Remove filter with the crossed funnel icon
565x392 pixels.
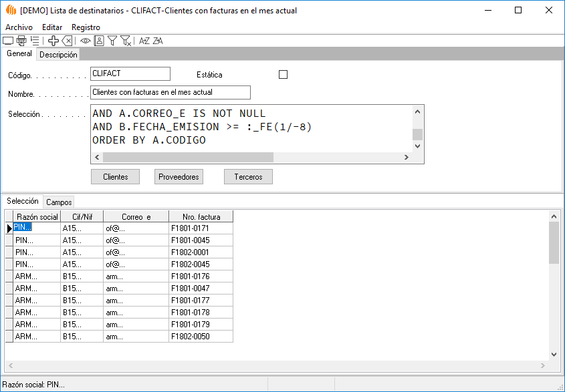pyautogui.click(x=125, y=41)
